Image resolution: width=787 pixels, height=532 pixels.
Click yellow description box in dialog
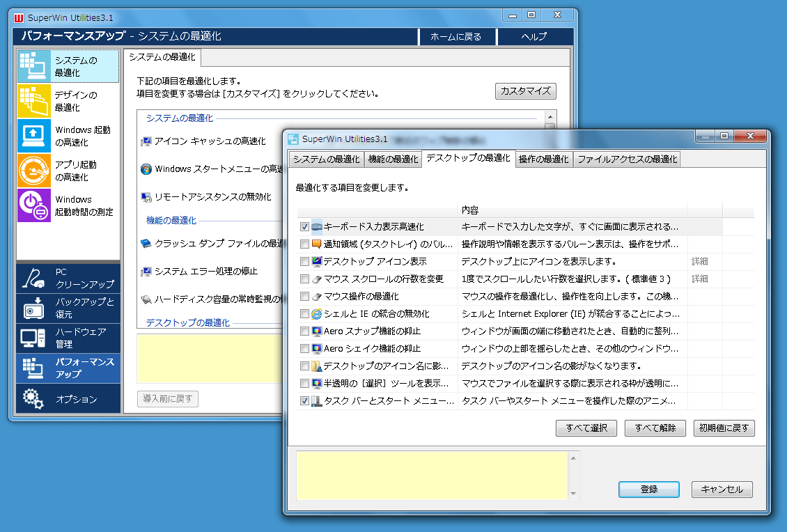tap(432, 476)
